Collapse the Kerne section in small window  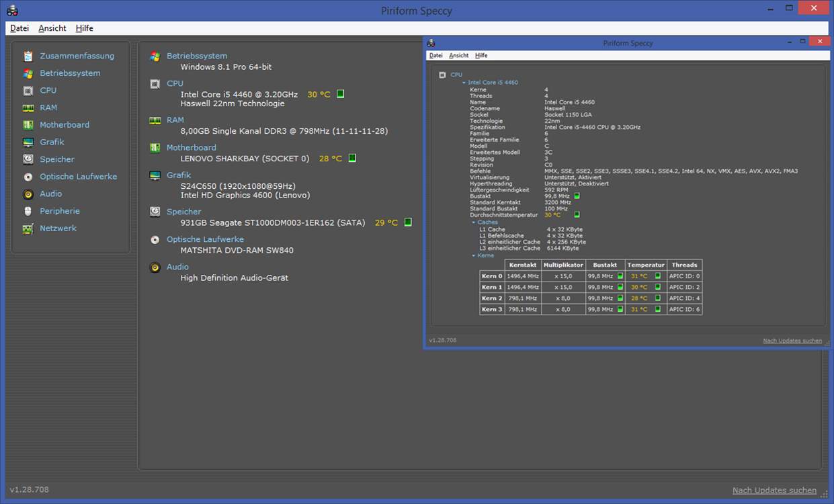473,255
